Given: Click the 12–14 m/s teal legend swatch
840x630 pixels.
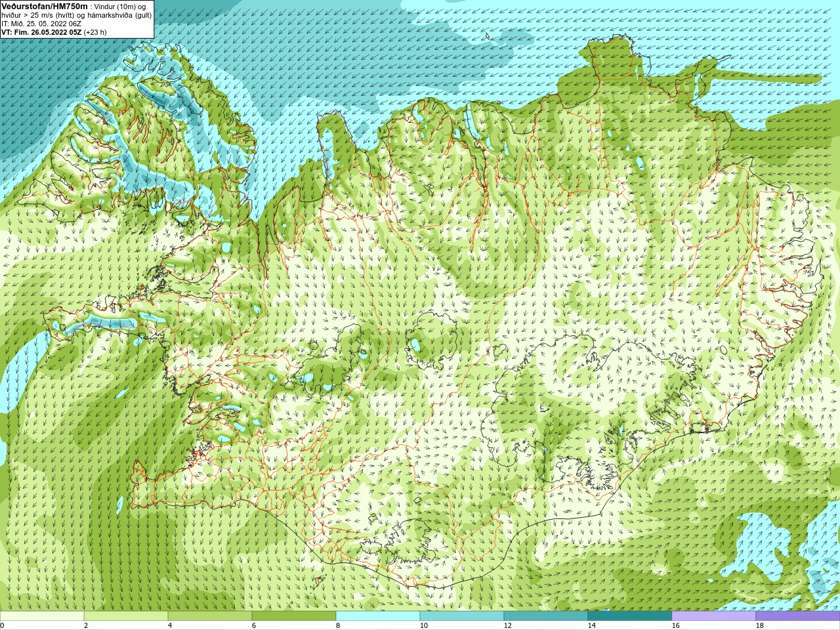Looking at the screenshot, I should [546, 616].
